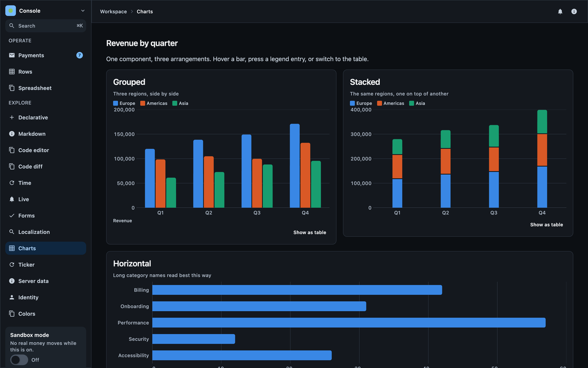Screen dimensions: 588x368
Task: Open the Spreadsheet page
Action: 46,88
